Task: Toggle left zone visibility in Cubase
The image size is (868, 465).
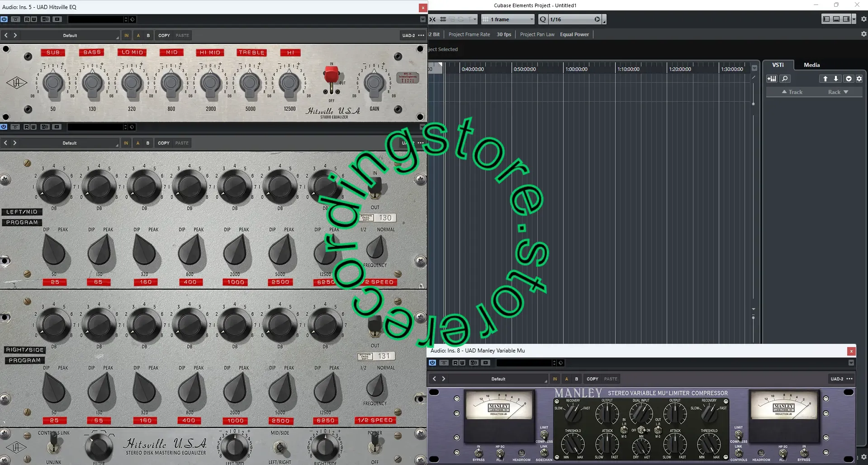Action: [x=826, y=19]
